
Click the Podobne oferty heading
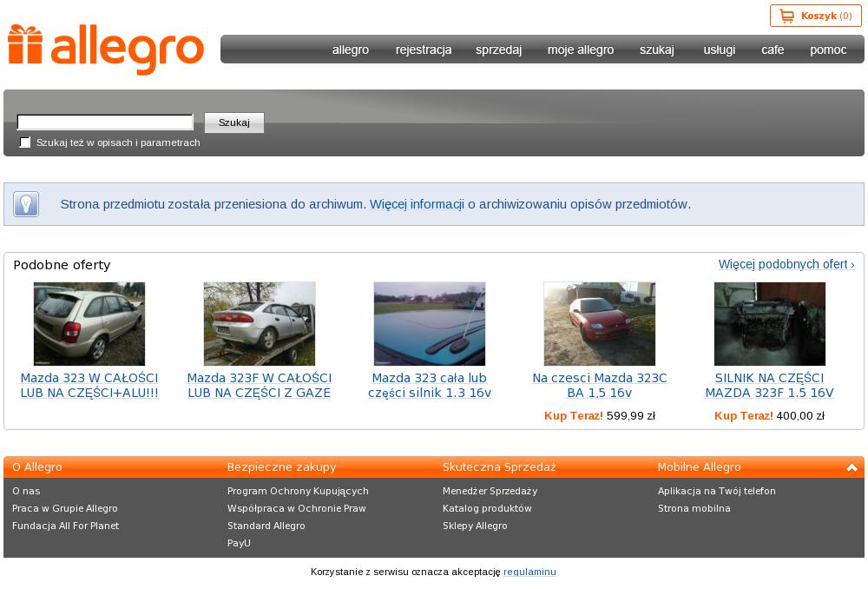pyautogui.click(x=62, y=265)
